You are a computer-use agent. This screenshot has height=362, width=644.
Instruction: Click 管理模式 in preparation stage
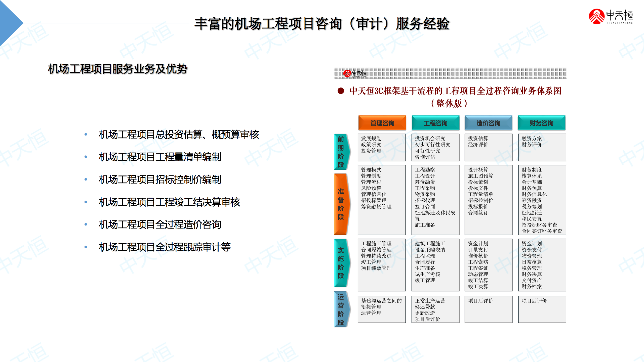pyautogui.click(x=371, y=170)
